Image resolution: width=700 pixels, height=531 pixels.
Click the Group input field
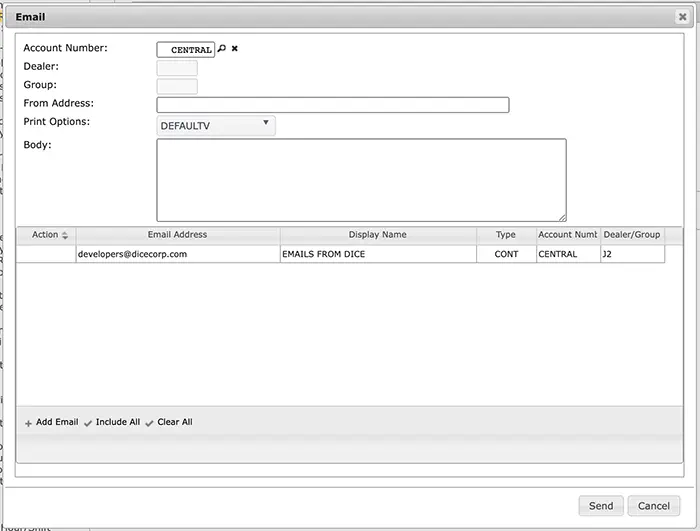click(x=177, y=87)
